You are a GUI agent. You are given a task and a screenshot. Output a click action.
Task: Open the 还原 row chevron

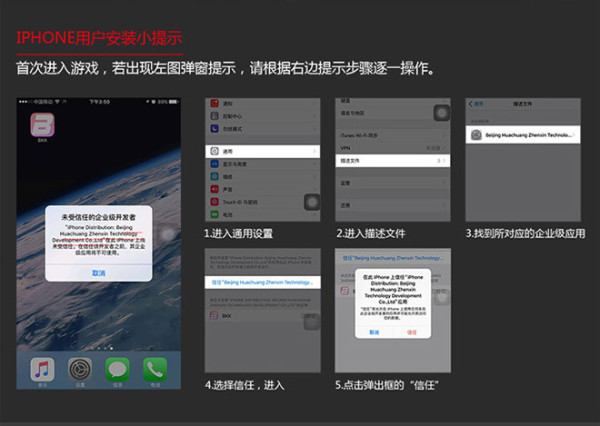click(444, 206)
